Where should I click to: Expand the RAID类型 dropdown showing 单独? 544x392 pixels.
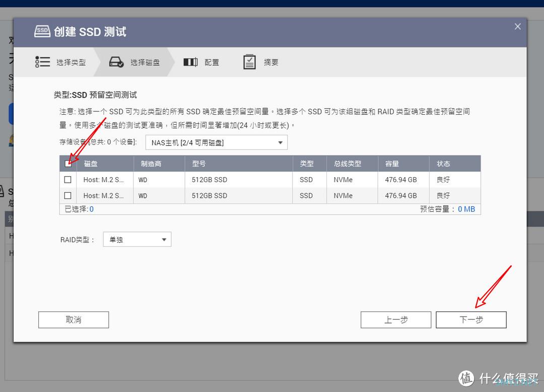137,240
